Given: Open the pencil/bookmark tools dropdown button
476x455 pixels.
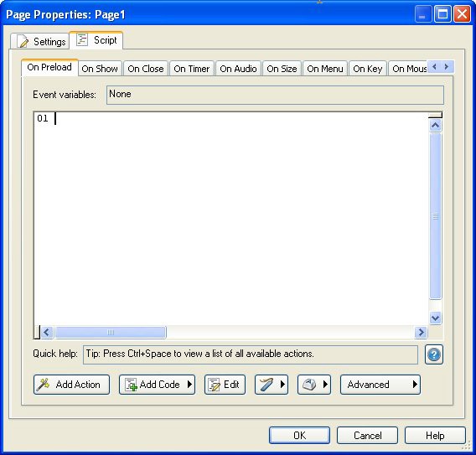Looking at the screenshot, I should 272,385.
